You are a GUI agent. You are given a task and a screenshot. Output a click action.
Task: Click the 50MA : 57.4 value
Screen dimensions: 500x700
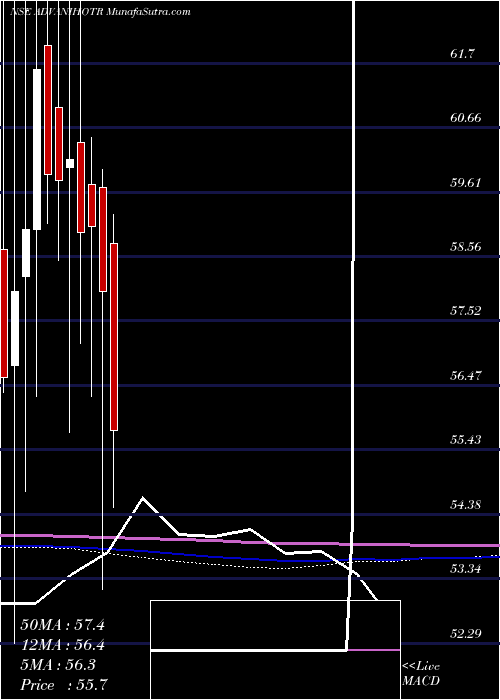tap(62, 625)
